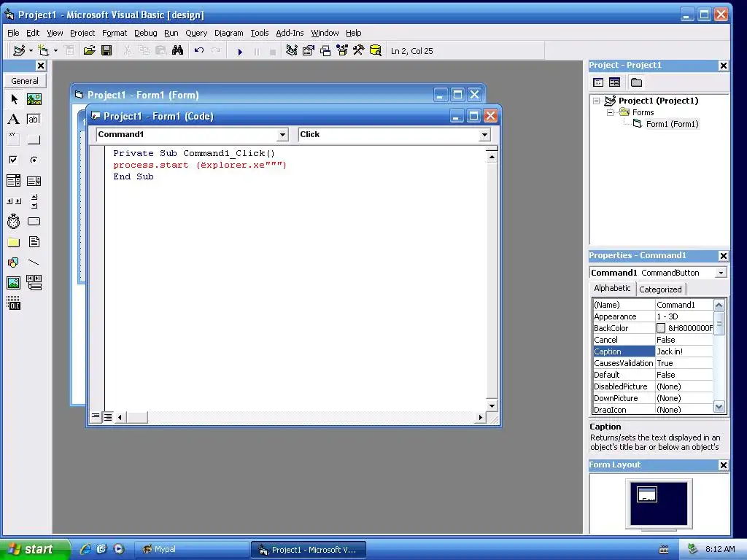Select the DirListBox folder tool
This screenshot has height=560, width=747.
click(14, 242)
